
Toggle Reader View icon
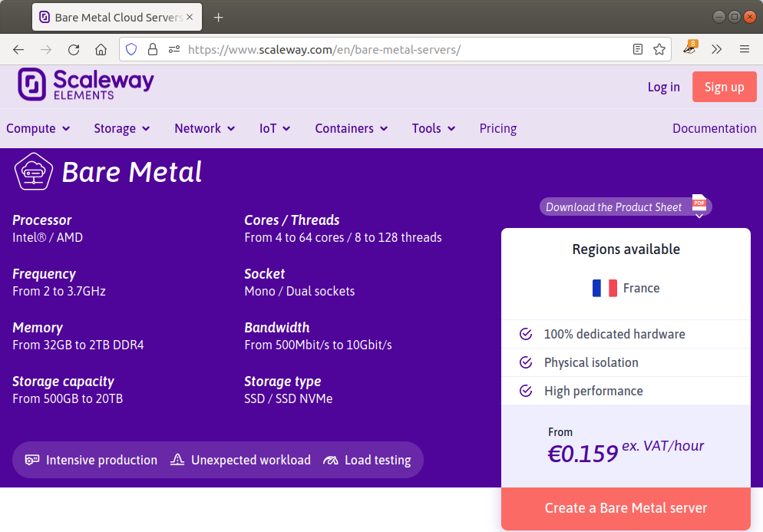point(638,50)
